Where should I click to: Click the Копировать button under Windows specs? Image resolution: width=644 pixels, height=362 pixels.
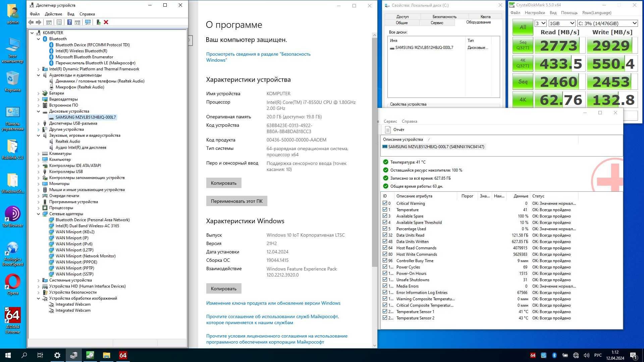tap(224, 289)
